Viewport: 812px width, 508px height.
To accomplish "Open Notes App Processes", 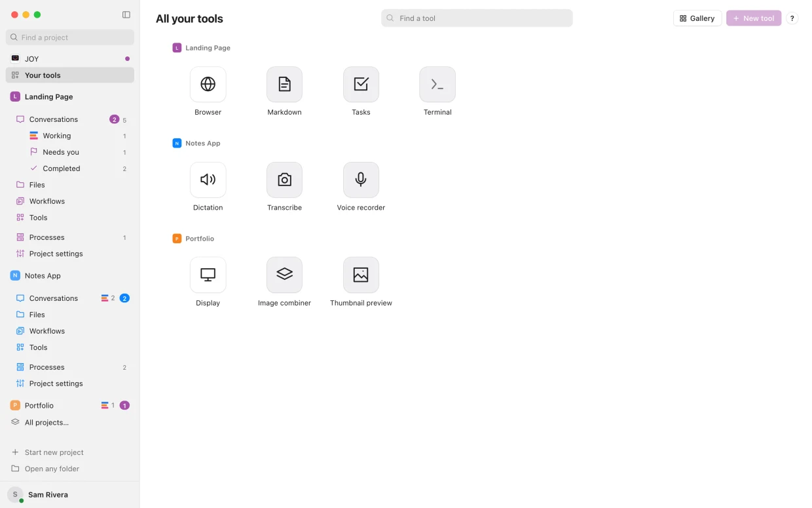I will [70, 367].
